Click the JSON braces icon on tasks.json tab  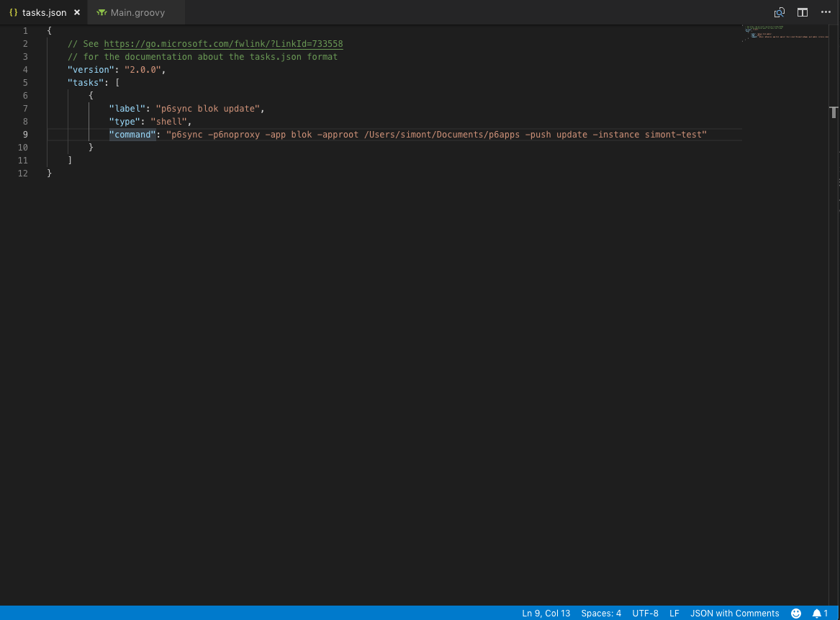tap(14, 12)
